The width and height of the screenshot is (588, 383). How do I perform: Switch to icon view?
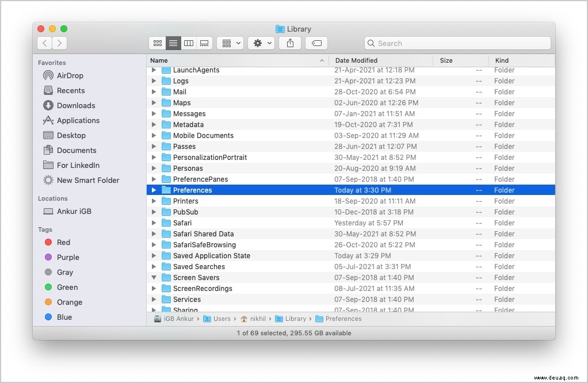158,44
